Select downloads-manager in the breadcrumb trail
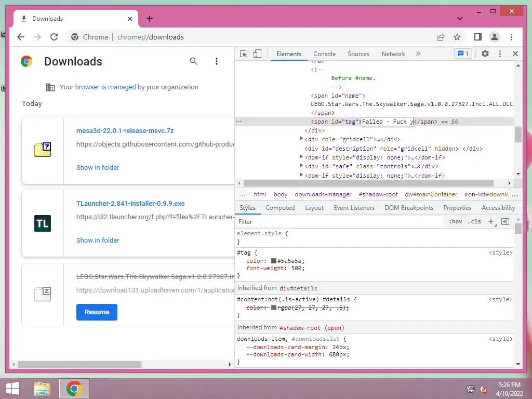This screenshot has width=532, height=399. click(x=323, y=194)
